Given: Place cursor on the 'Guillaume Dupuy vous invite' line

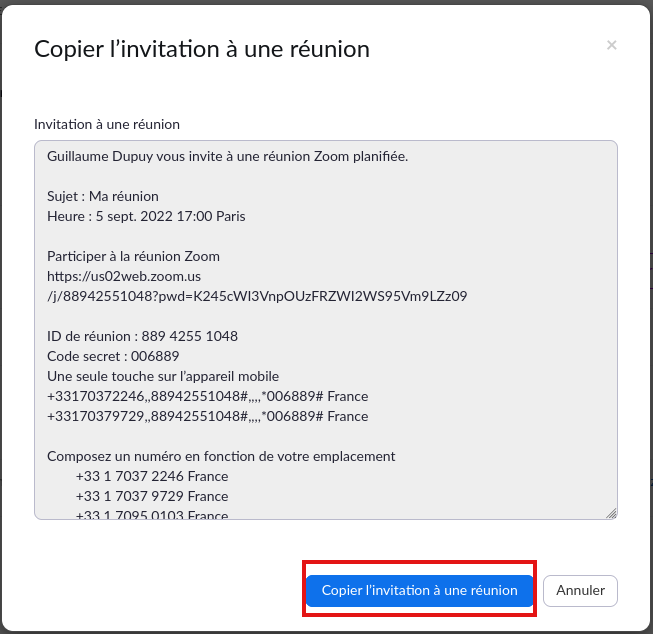Looking at the screenshot, I should (x=227, y=157).
